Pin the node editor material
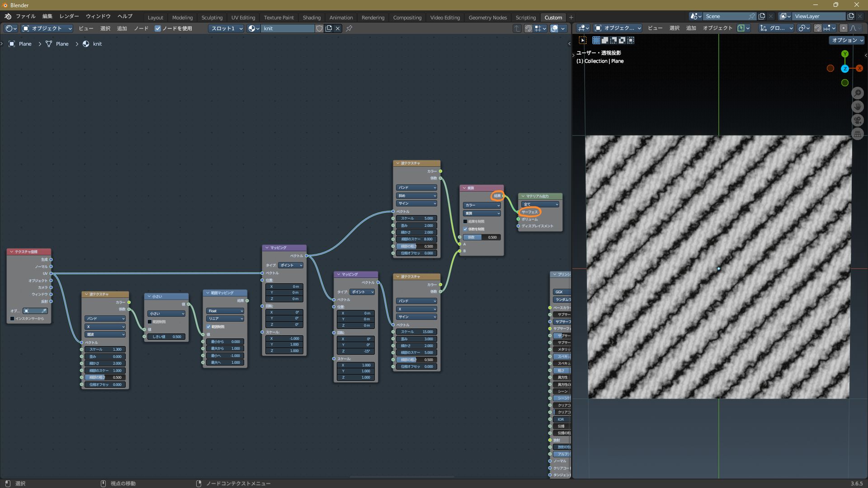The height and width of the screenshot is (488, 868). tap(349, 28)
